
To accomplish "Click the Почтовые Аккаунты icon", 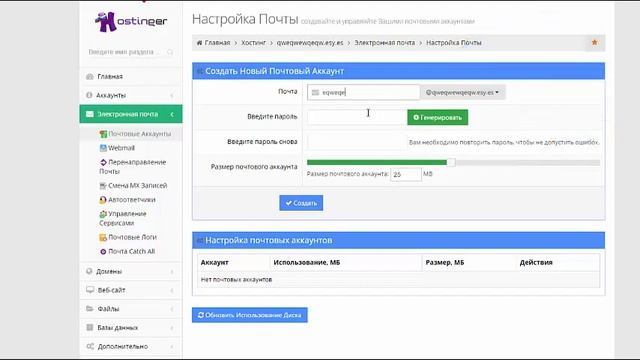I will (x=103, y=134).
